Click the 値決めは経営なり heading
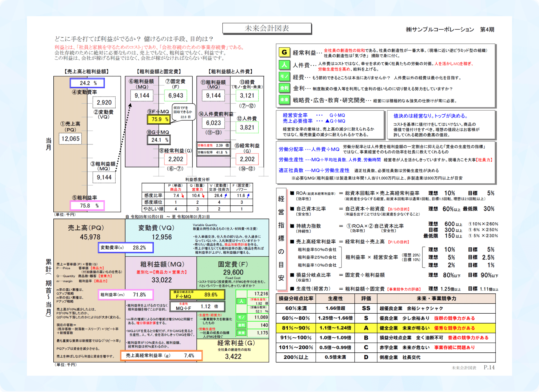This screenshot has width=539, height=392. point(430,116)
